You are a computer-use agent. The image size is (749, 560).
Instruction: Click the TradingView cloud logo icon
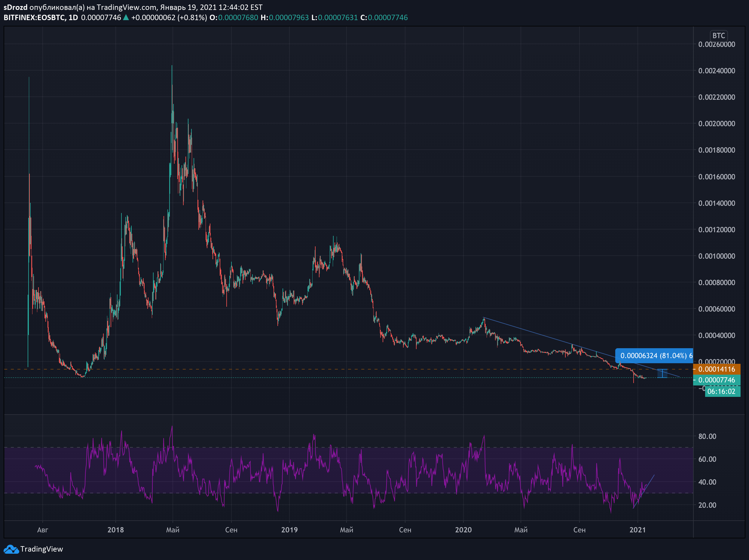click(x=11, y=549)
